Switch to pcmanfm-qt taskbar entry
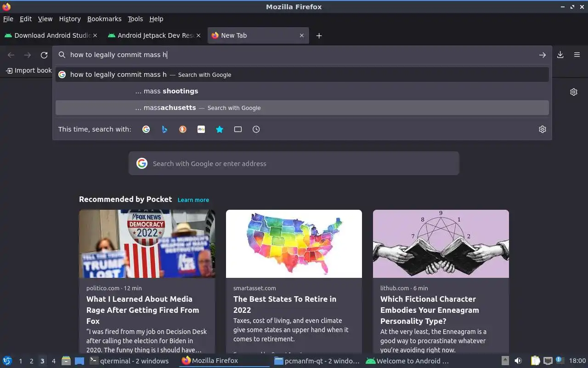 [317, 361]
